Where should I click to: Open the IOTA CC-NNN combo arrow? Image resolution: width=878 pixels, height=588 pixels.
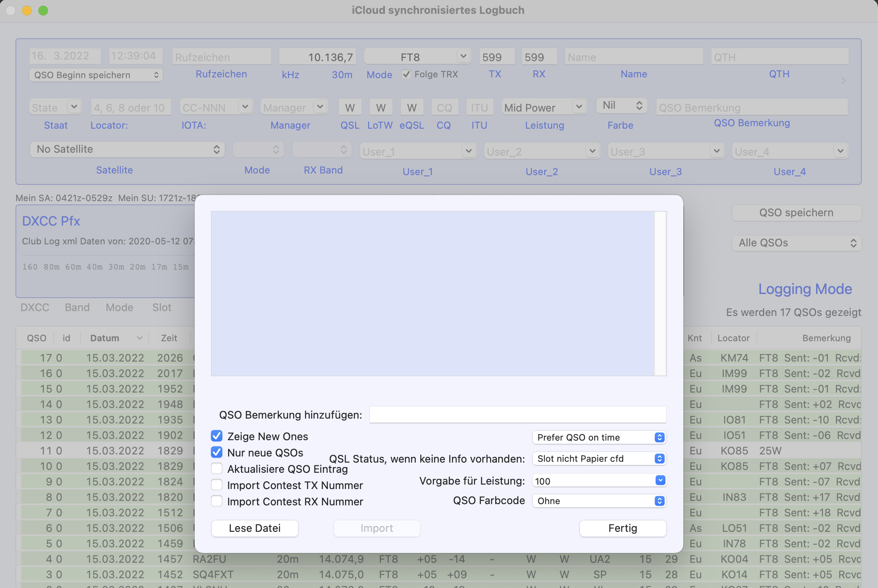[x=245, y=107]
